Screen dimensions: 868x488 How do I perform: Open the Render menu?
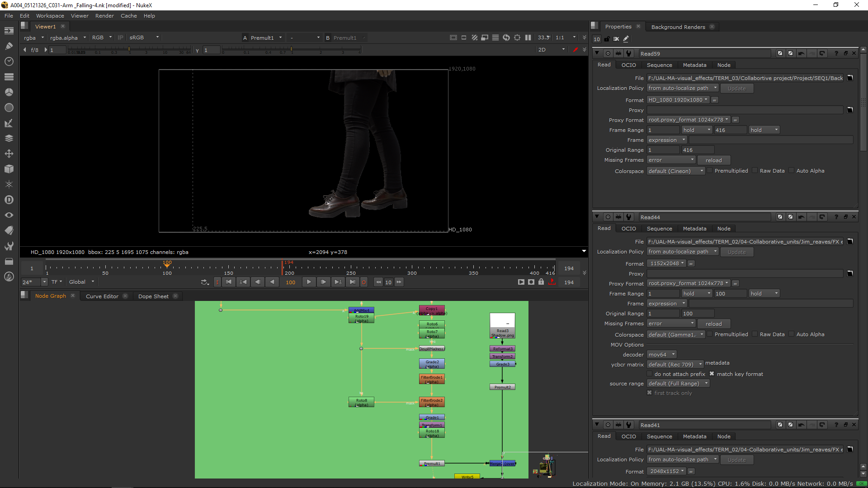pyautogui.click(x=104, y=16)
